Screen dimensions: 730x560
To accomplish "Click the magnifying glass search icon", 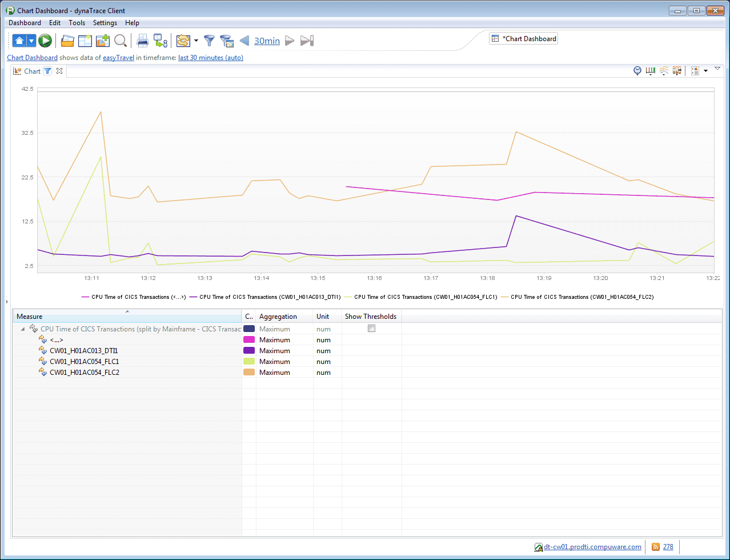I will click(x=121, y=41).
